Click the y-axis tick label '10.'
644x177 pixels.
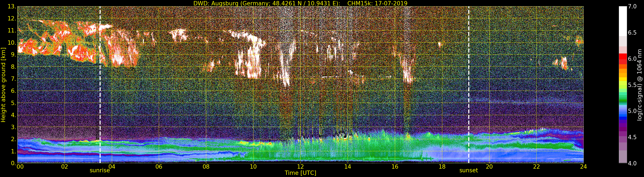pyautogui.click(x=12, y=43)
